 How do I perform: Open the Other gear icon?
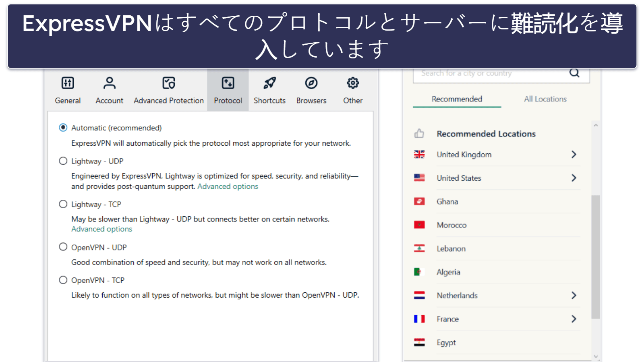[353, 83]
